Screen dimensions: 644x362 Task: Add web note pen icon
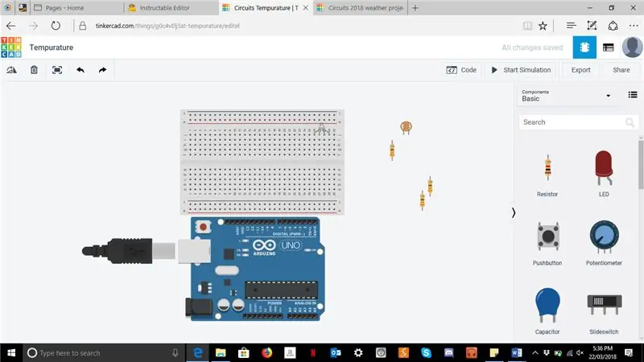coord(592,26)
